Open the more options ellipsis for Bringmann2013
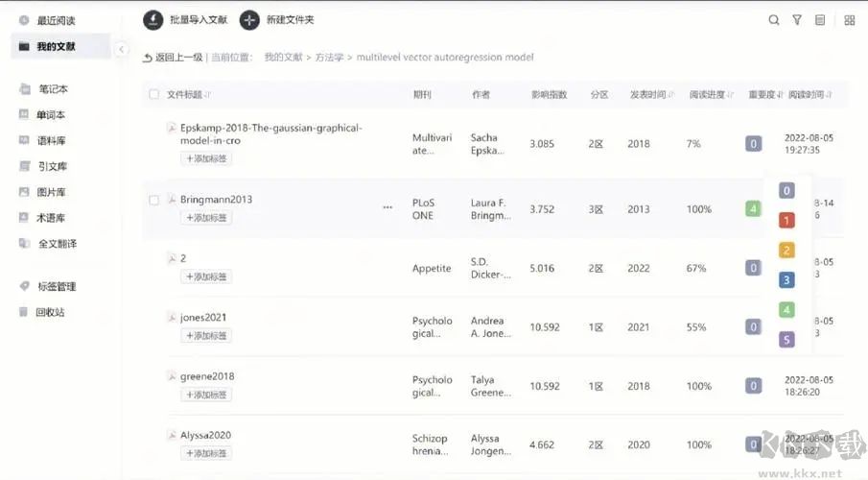This screenshot has height=480, width=868. (x=387, y=207)
